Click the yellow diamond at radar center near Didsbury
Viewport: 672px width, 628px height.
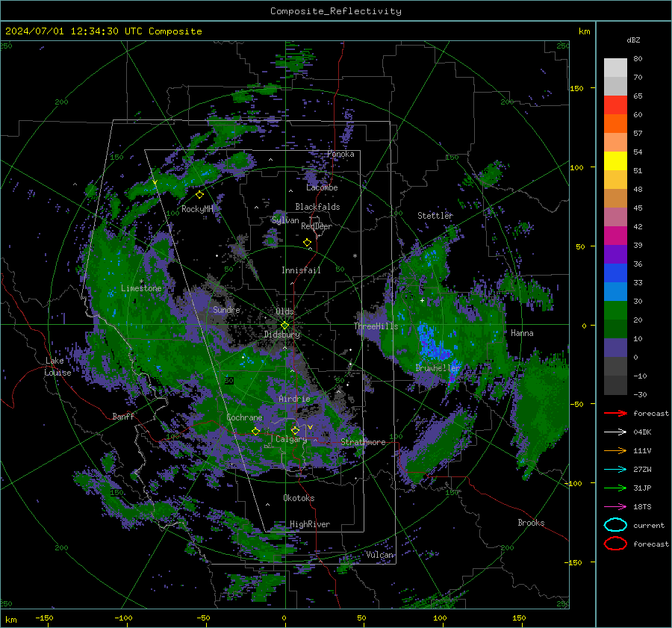[x=284, y=326]
